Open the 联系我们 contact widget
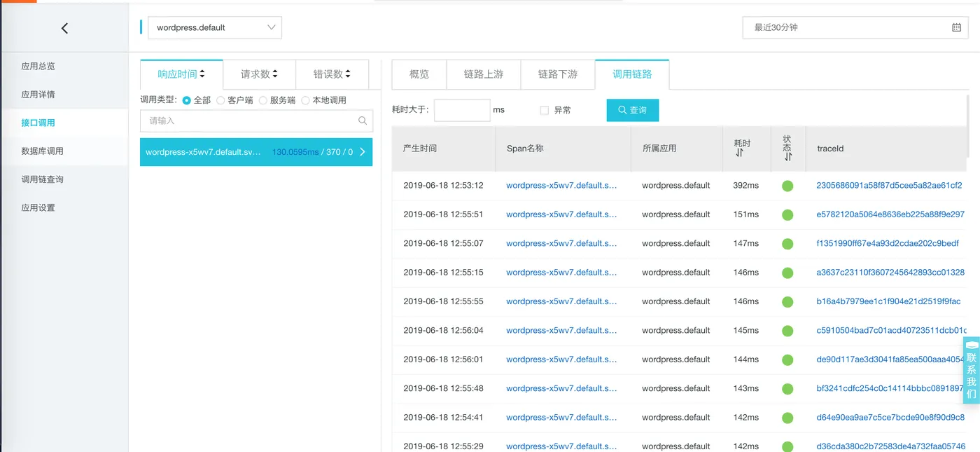Viewport: 980px width, 452px height. click(971, 369)
